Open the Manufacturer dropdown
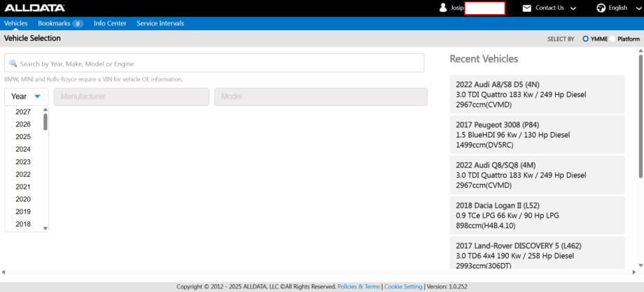 point(132,97)
